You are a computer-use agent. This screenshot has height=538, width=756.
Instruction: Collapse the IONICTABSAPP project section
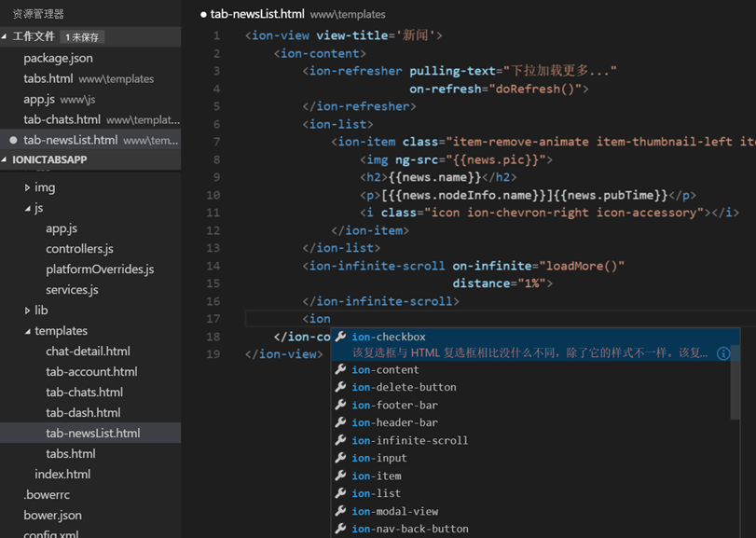5,159
